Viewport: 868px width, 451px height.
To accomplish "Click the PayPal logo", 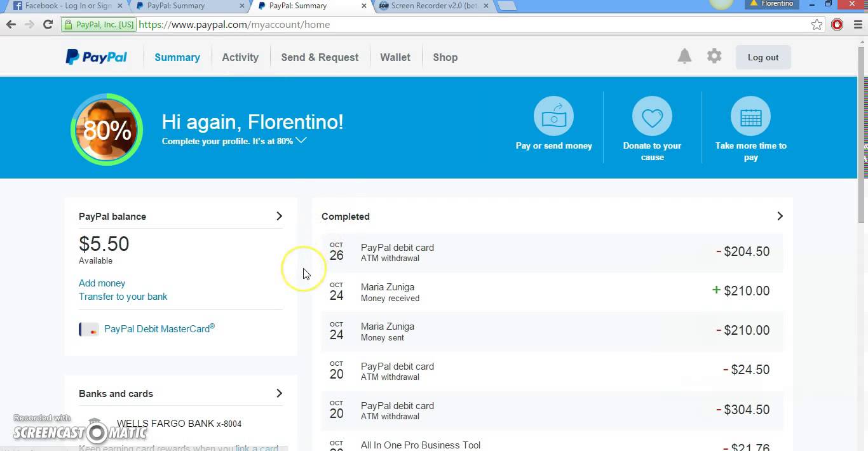I will (97, 57).
